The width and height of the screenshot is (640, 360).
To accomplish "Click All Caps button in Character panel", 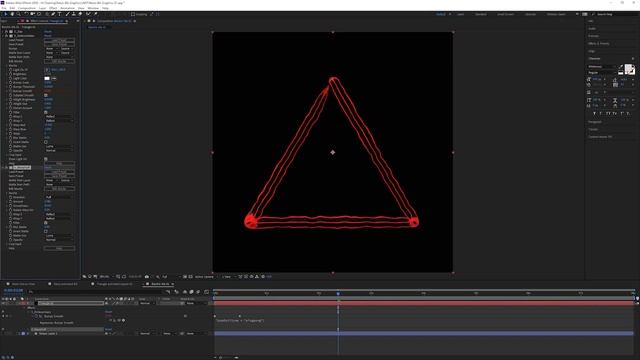I will 608,113.
